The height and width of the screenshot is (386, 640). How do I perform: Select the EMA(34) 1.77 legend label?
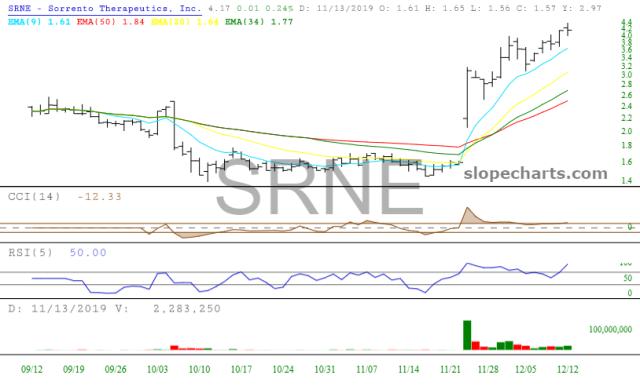pos(259,22)
